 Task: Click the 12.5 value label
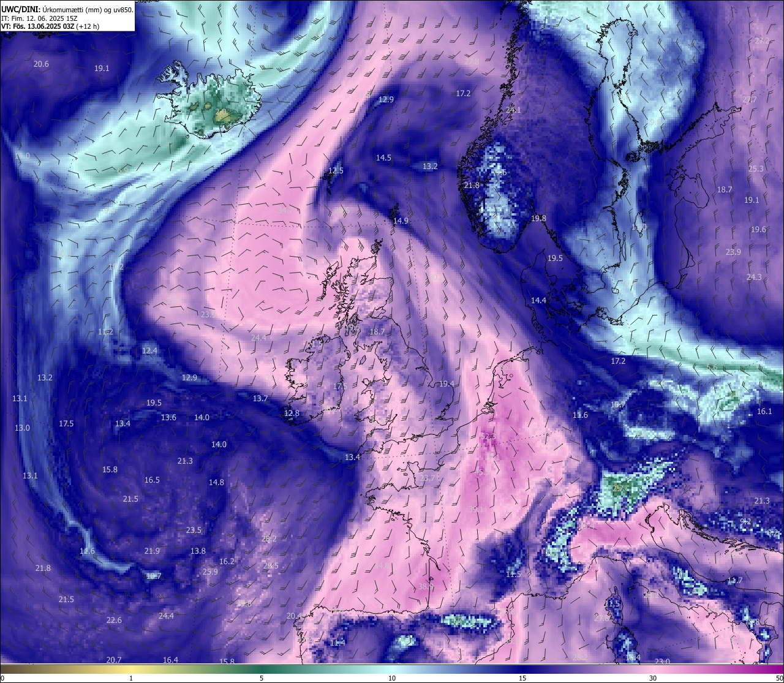336,170
